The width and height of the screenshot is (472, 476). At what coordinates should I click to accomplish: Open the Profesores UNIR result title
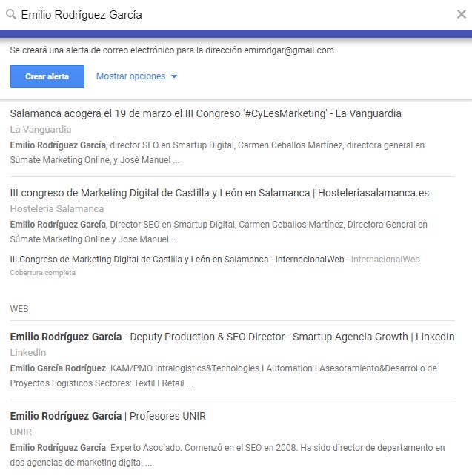point(107,416)
